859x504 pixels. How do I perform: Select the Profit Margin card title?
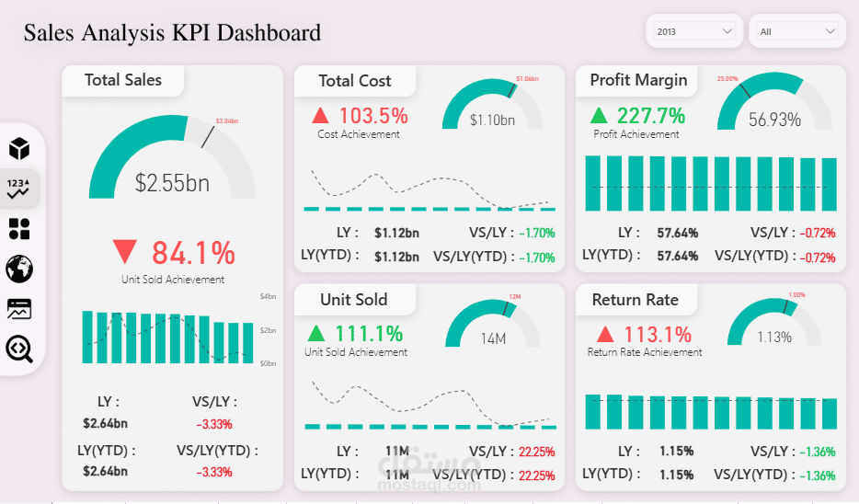point(638,81)
